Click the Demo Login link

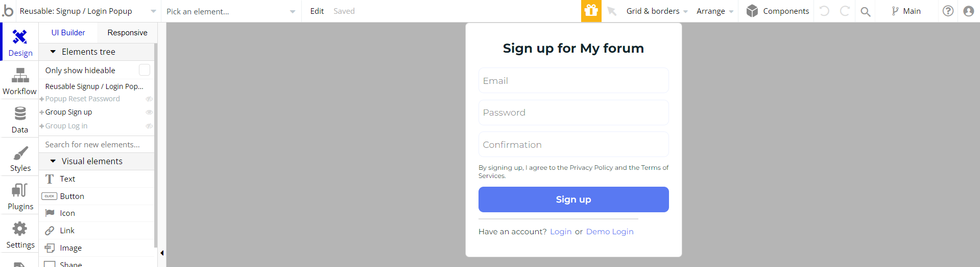(x=610, y=232)
